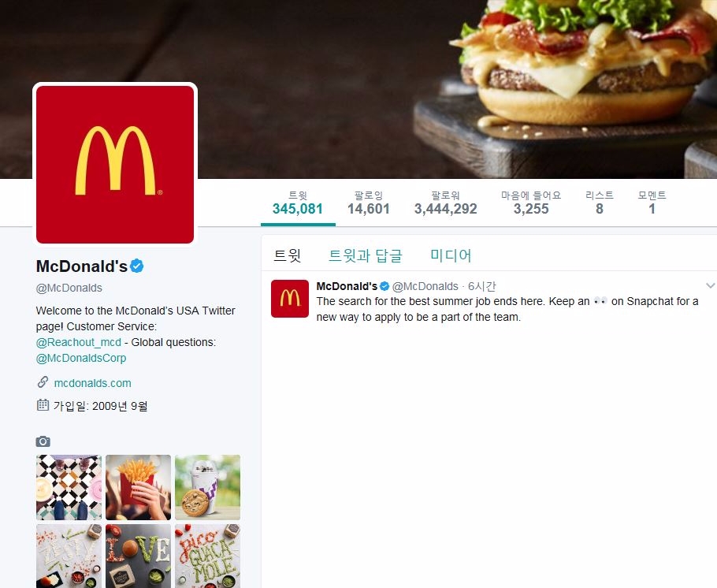Screen dimensions: 717x588
Task: Open the french fries photo thumbnail
Action: [x=138, y=487]
